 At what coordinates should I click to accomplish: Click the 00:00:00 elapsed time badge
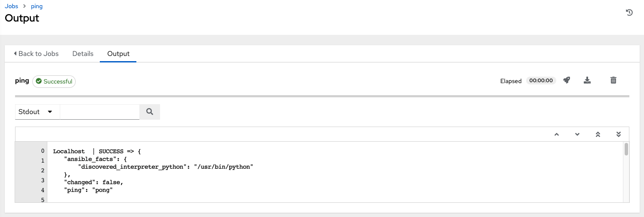pyautogui.click(x=541, y=81)
